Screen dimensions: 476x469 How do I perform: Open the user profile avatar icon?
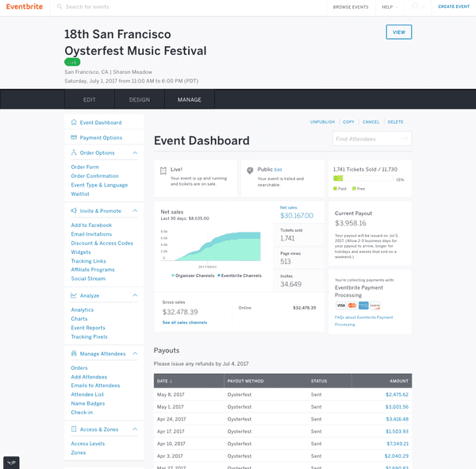click(x=415, y=6)
